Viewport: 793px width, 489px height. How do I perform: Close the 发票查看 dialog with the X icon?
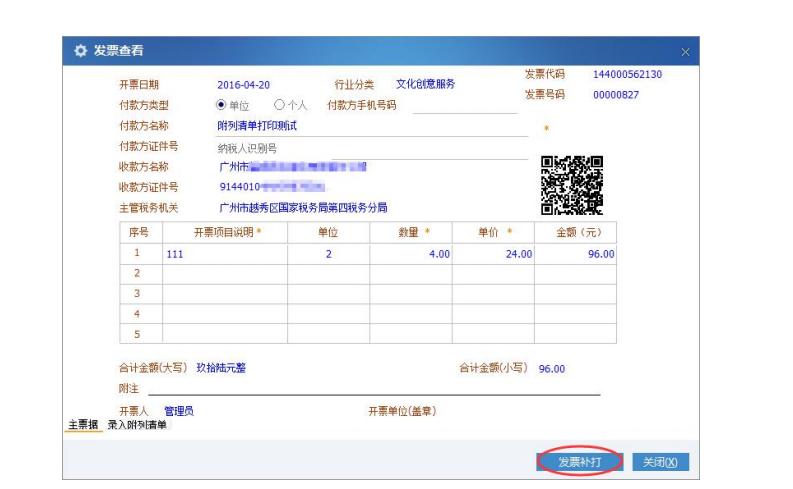coord(685,52)
